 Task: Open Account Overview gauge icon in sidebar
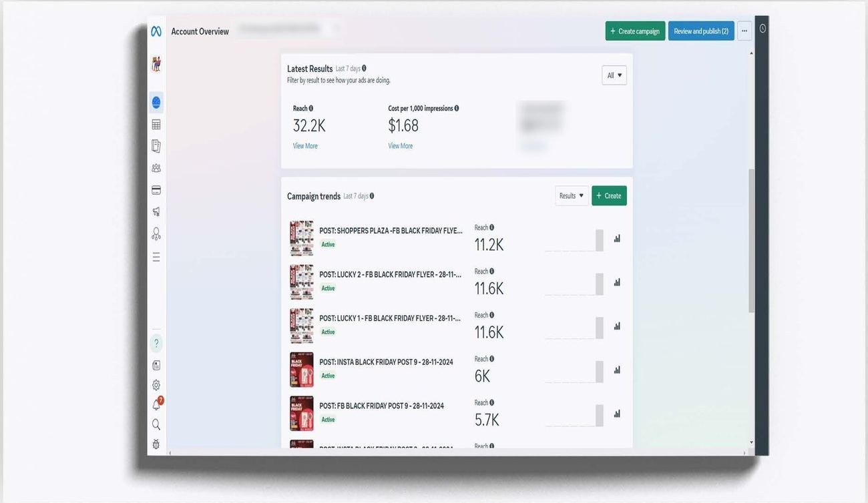click(x=156, y=103)
